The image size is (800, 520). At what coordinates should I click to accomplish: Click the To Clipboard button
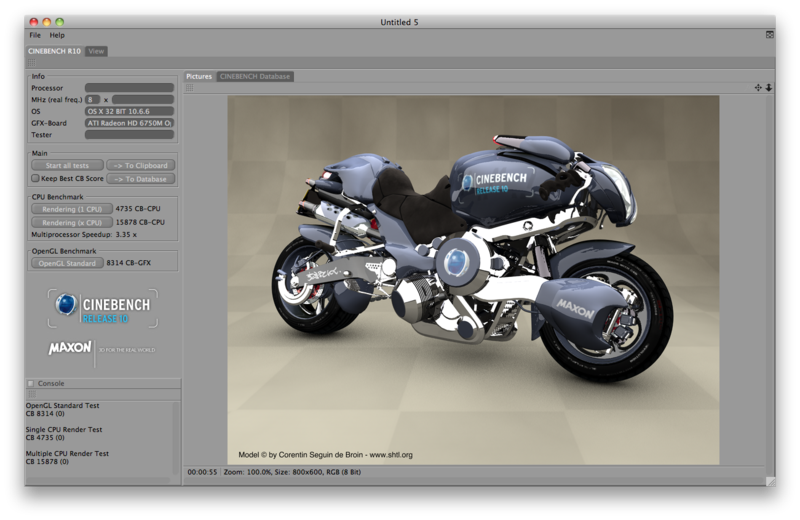(140, 165)
